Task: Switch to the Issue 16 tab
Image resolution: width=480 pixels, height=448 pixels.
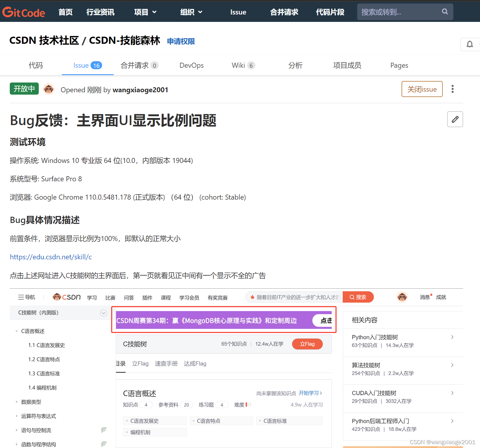Action: (x=88, y=65)
